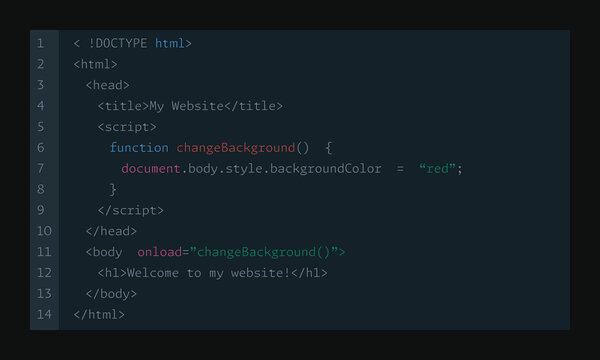The width and height of the screenshot is (600, 360).
Task: Click line number 1 in the gutter
Action: click(x=41, y=43)
